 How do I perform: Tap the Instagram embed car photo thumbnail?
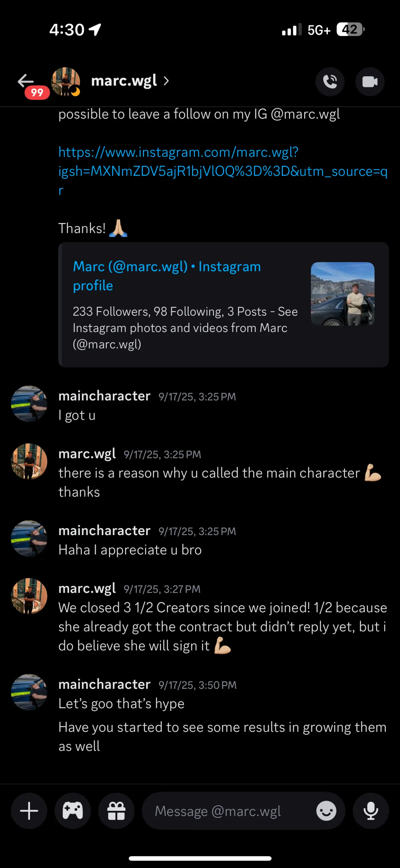[342, 293]
